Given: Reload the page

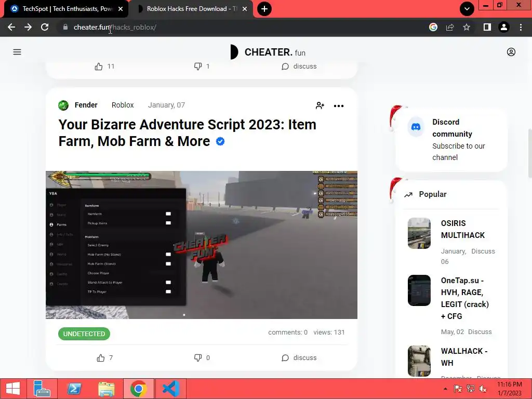Looking at the screenshot, I should coord(45,27).
